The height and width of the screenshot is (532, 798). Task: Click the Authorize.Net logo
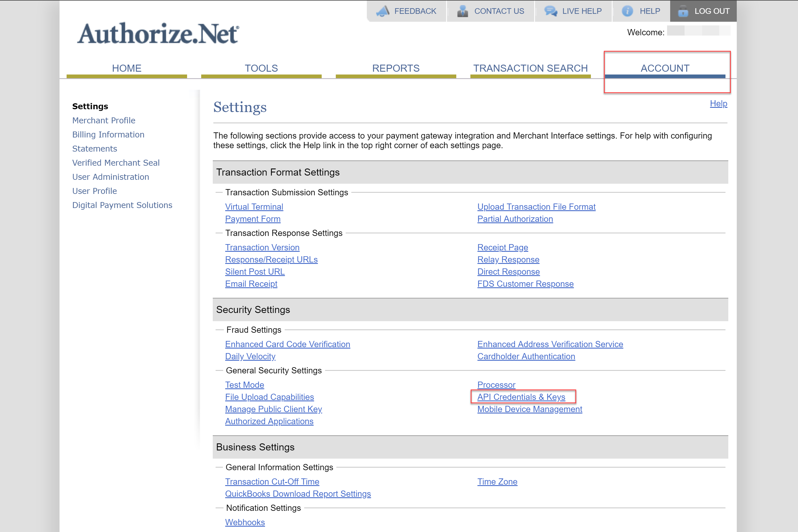(x=158, y=34)
